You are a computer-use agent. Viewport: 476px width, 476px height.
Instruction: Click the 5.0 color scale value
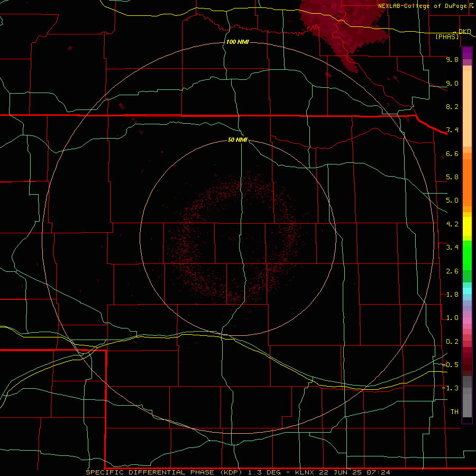(x=452, y=200)
